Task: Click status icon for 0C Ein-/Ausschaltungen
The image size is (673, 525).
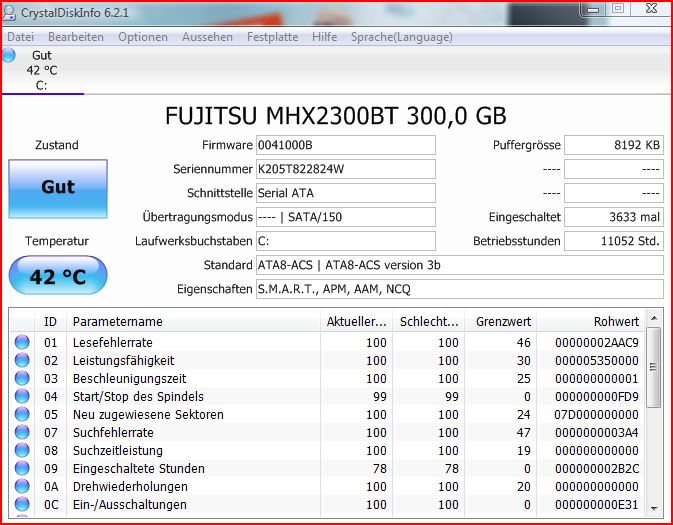Action: click(22, 504)
